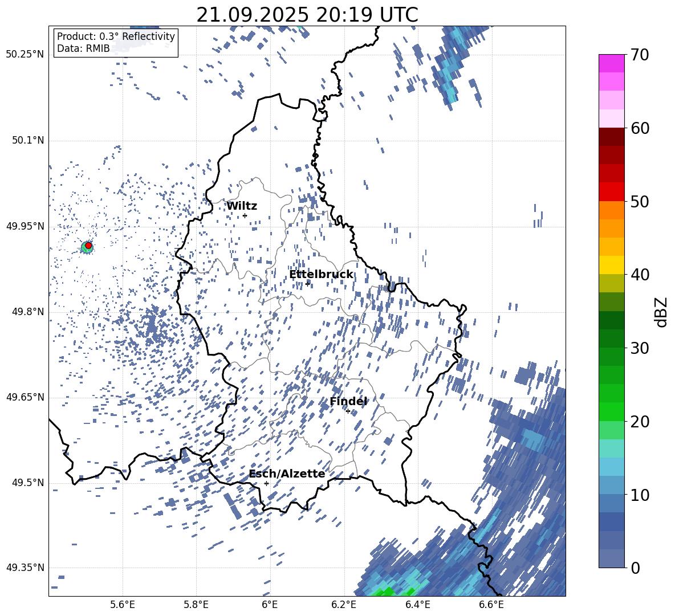Click the Findel city label

(x=348, y=401)
